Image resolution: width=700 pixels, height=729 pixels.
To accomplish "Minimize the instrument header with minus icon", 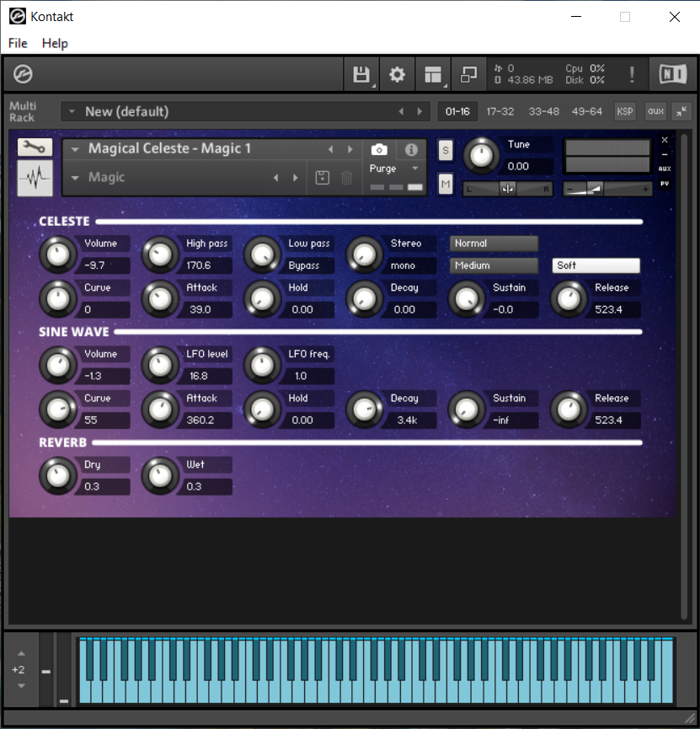I will pos(665,154).
